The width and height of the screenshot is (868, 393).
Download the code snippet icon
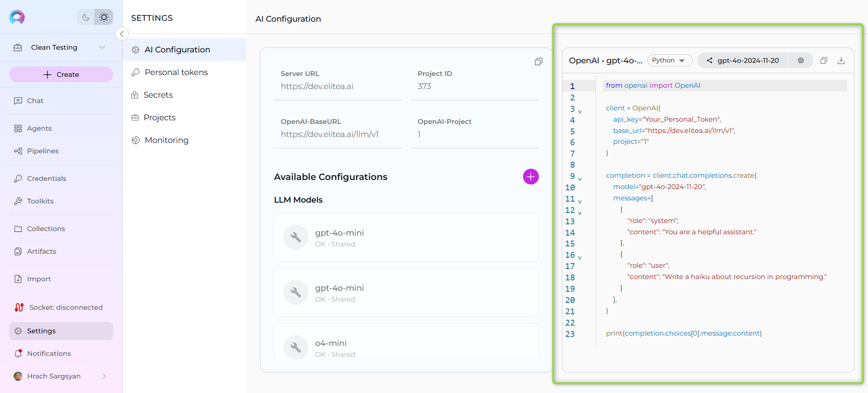841,61
